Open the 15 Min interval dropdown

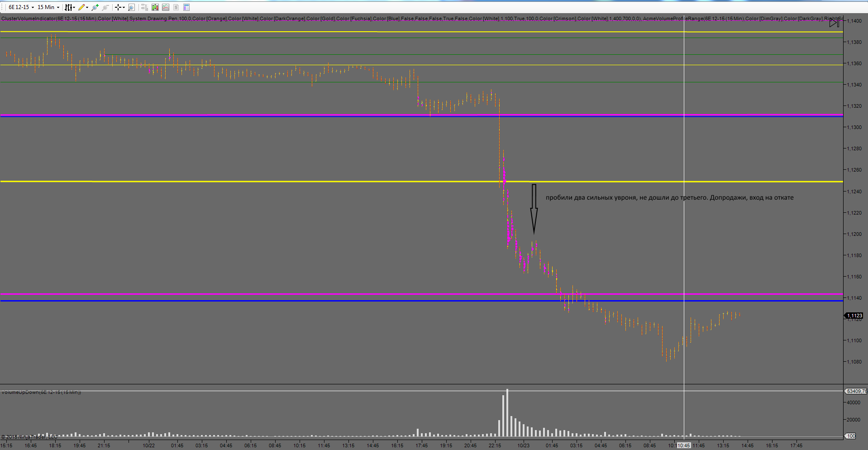click(48, 7)
